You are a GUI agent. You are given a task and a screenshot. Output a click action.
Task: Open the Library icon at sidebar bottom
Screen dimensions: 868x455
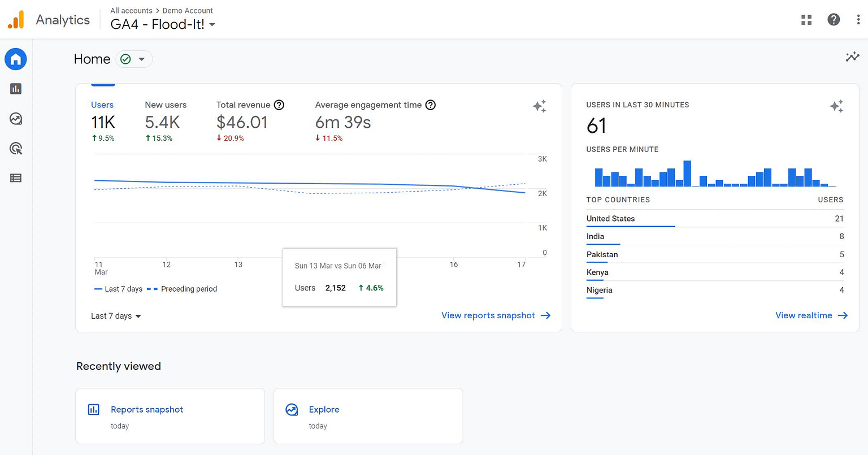(x=15, y=178)
